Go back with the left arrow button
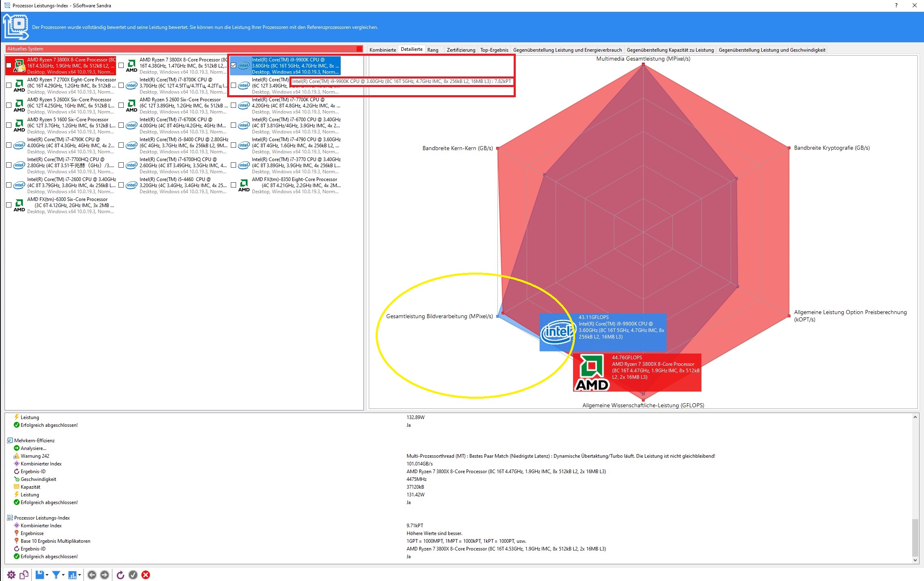 tap(92, 574)
